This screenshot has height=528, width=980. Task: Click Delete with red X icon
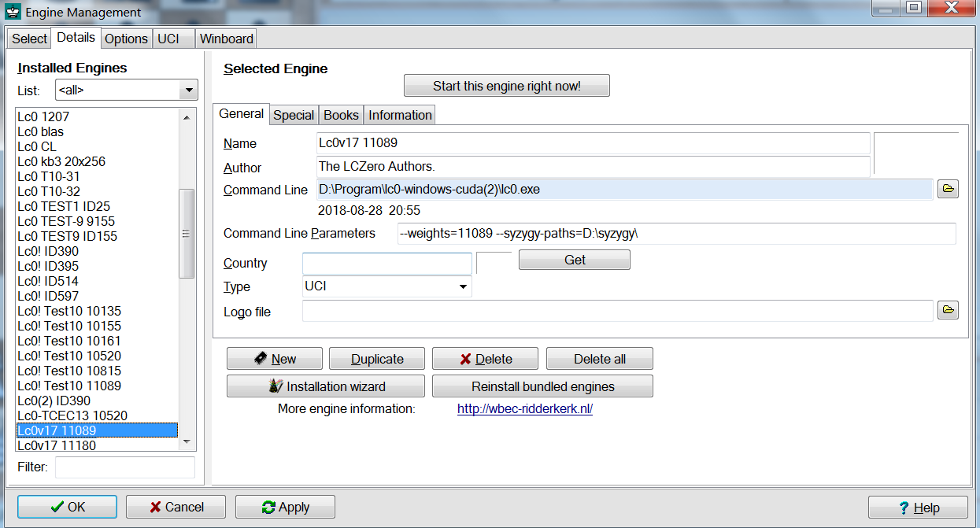pos(485,359)
